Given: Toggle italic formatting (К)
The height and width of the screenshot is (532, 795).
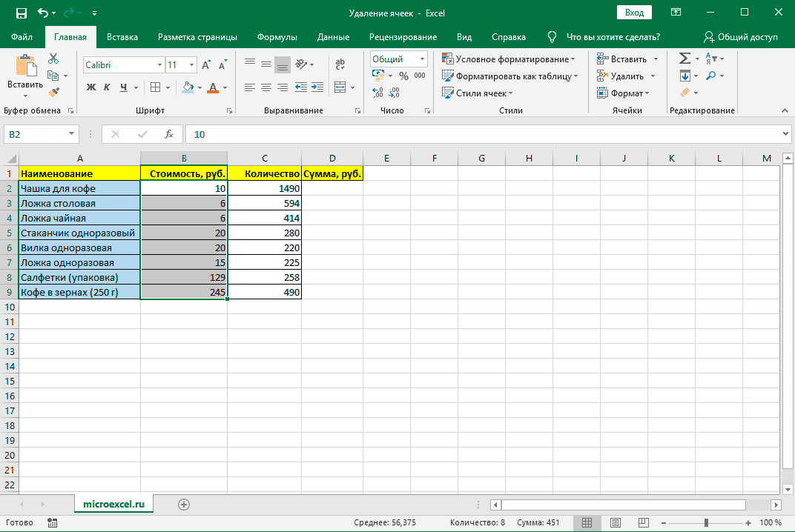Looking at the screenshot, I should [108, 87].
